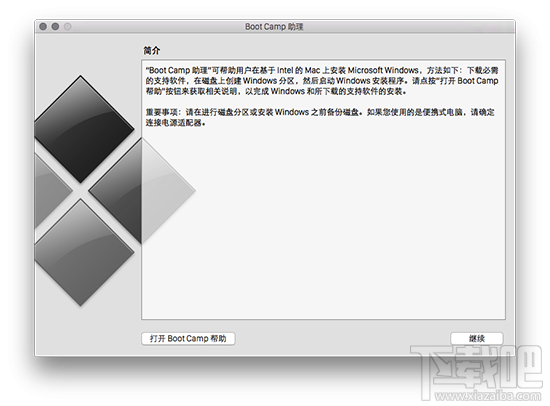Minimize the Boot Camp 助理 window

click(x=55, y=27)
